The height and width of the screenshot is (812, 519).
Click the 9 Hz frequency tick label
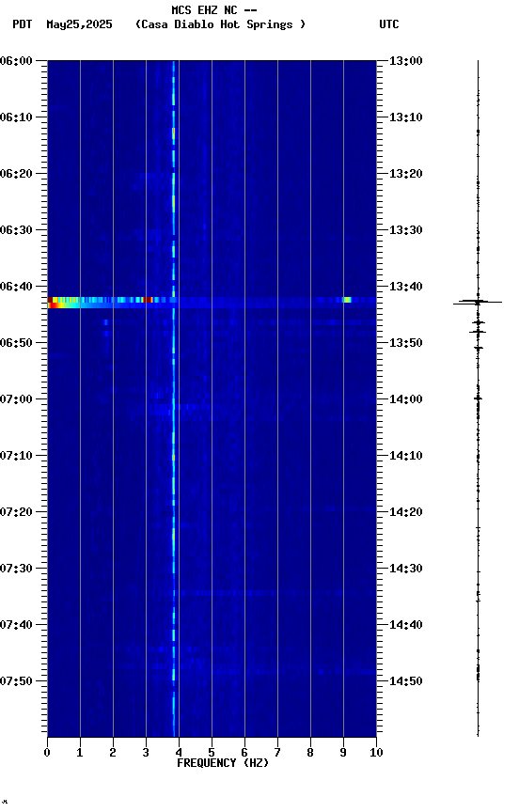(343, 753)
